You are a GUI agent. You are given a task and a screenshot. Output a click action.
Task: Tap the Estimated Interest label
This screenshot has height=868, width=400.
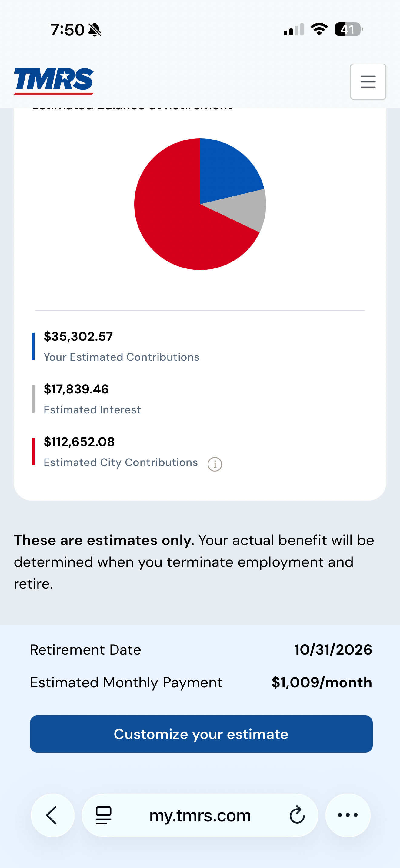(x=92, y=410)
